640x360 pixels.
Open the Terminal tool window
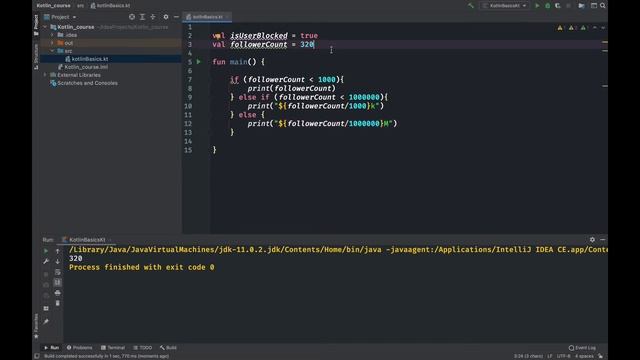pos(113,348)
